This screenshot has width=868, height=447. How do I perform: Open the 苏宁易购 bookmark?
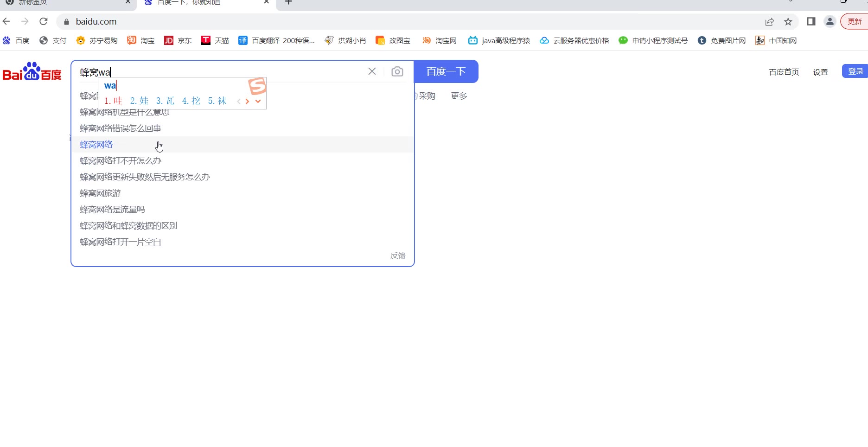click(97, 41)
